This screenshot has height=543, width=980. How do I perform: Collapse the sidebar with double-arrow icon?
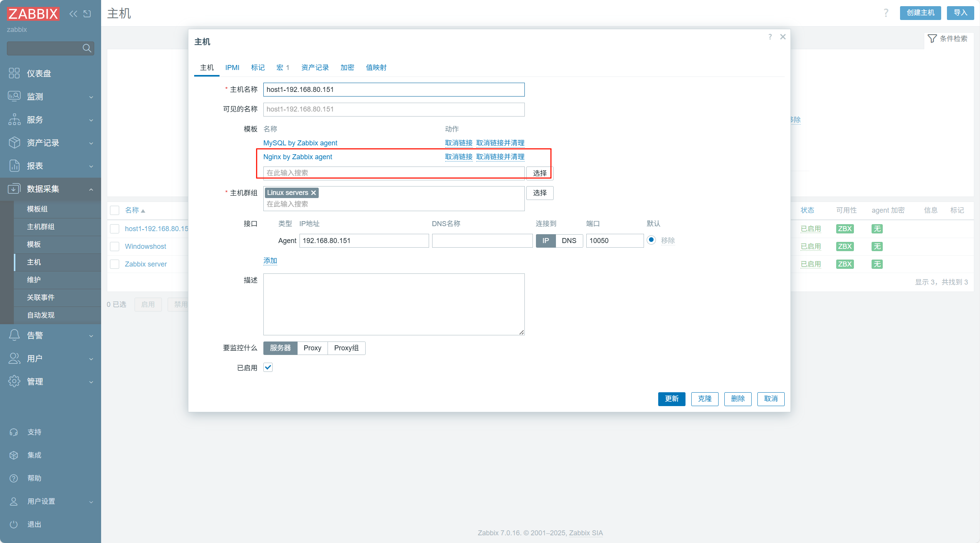(73, 14)
